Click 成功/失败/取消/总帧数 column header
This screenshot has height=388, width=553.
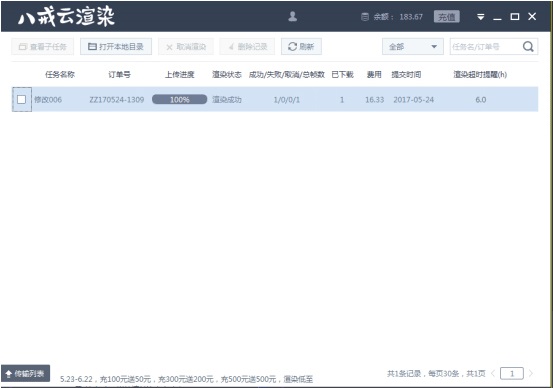[287, 74]
